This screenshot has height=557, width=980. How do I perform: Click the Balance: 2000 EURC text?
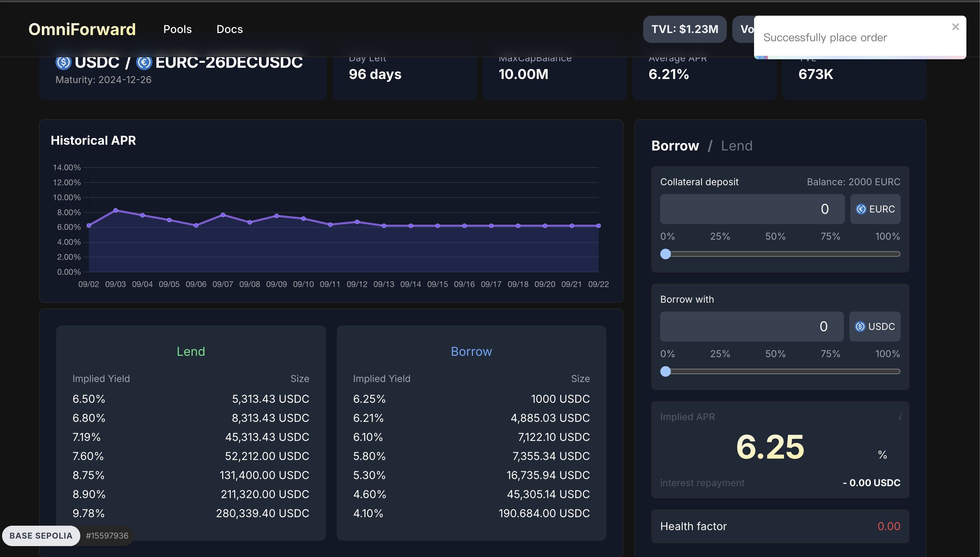[x=853, y=182]
